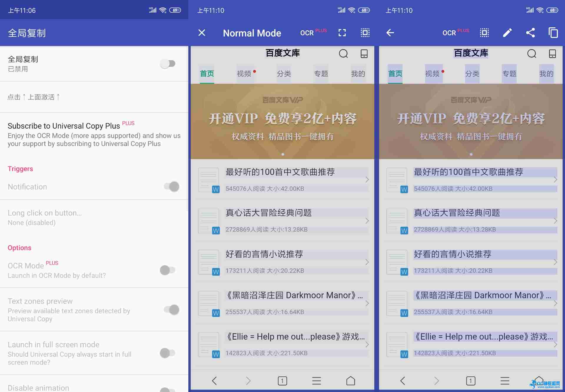This screenshot has height=392, width=565.
Task: Open 真心话大冒险经典问题 title in middle panel
Action: coord(268,213)
